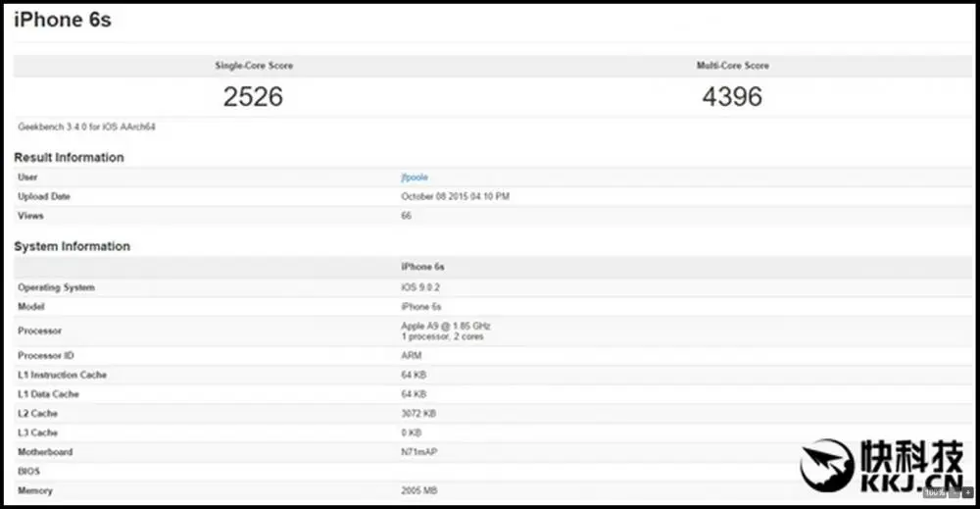Click the L2 Cache value 3072 KB

tap(418, 414)
